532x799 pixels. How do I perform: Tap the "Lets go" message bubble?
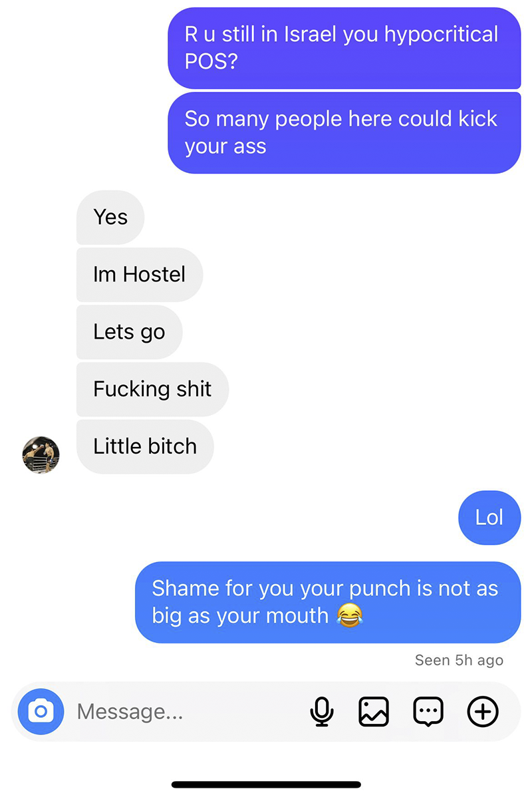(129, 331)
